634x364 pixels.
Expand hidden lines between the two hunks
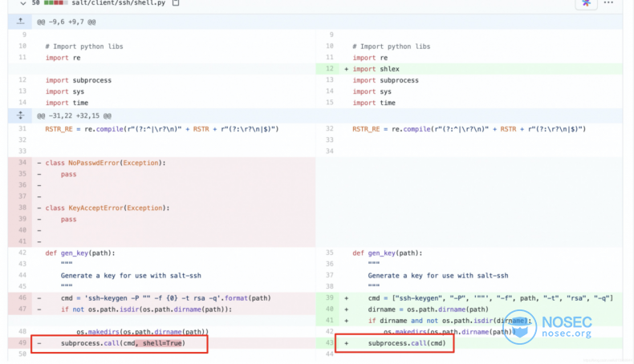click(20, 115)
